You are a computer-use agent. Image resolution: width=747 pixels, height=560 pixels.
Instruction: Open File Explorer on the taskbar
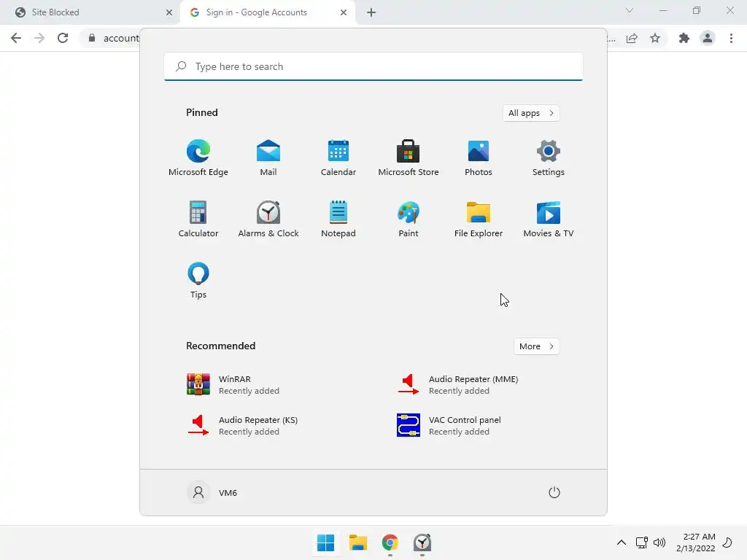tap(358, 542)
